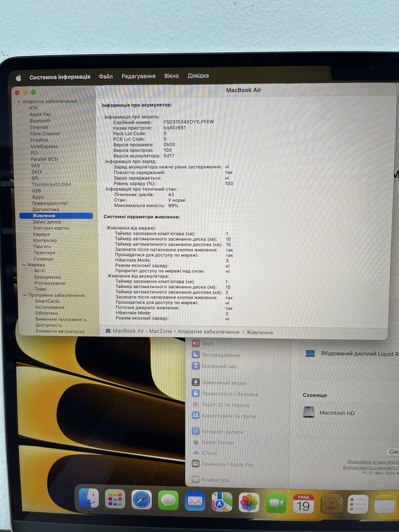Select Apple Pay in the sidebar

click(40, 114)
